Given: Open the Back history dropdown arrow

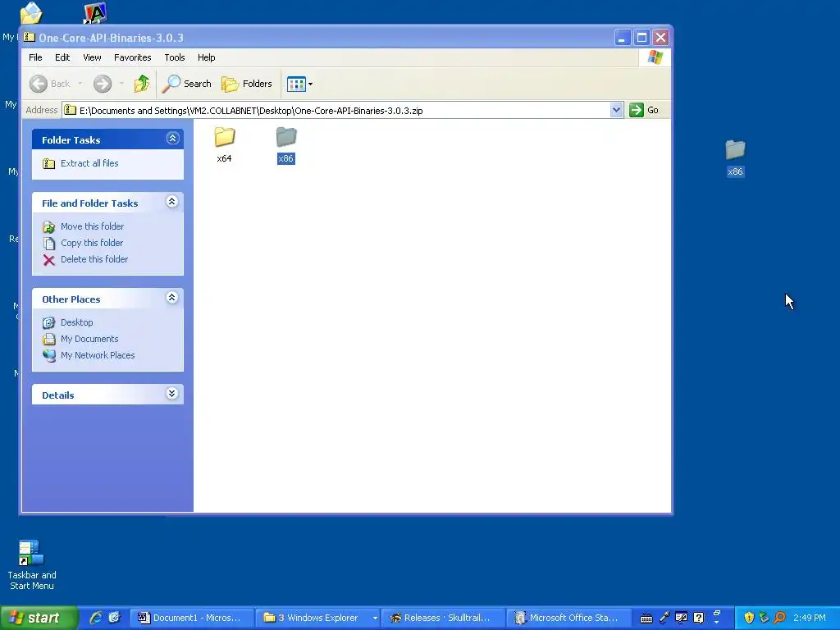Looking at the screenshot, I should pos(80,84).
